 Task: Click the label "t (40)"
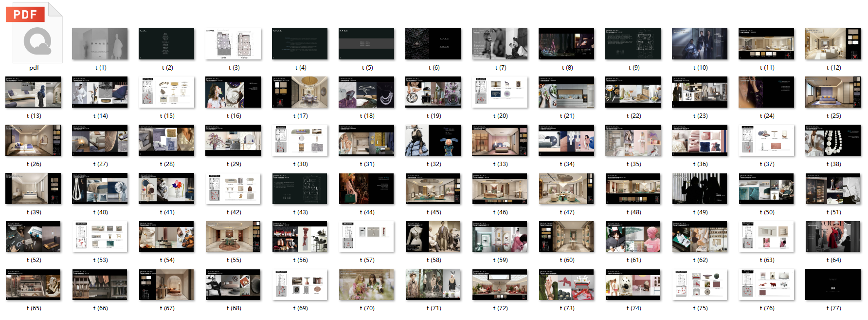click(101, 212)
